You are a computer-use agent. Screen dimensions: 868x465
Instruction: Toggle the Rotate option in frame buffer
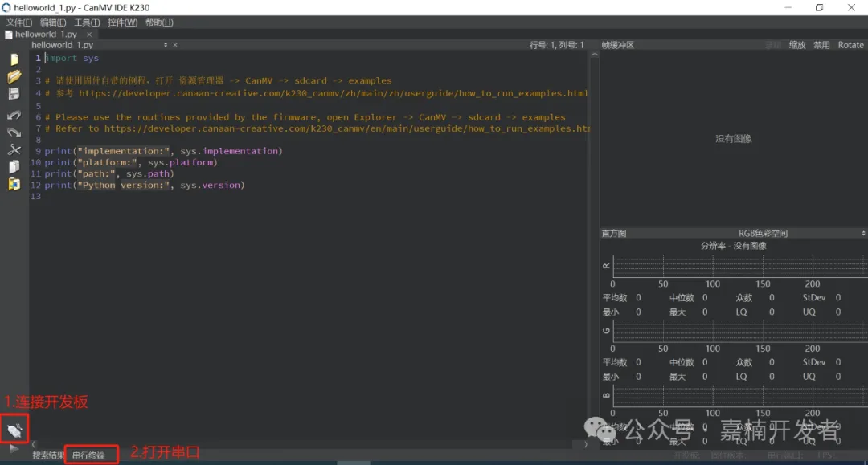[850, 45]
